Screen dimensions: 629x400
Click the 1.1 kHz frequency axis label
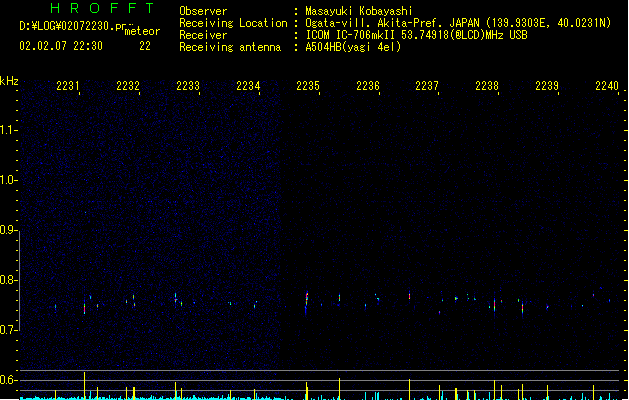[x=8, y=130]
